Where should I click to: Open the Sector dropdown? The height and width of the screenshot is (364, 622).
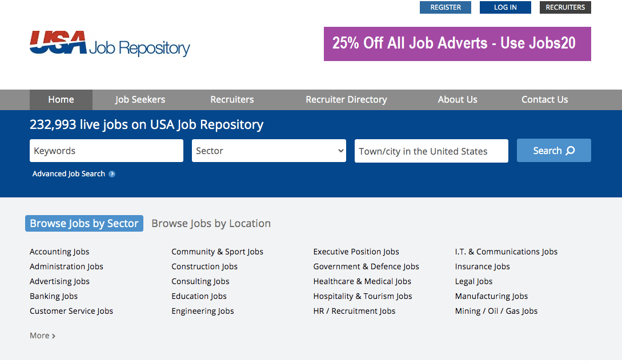(268, 151)
